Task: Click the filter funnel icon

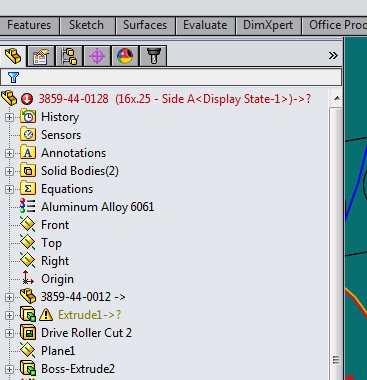Action: pos(13,77)
